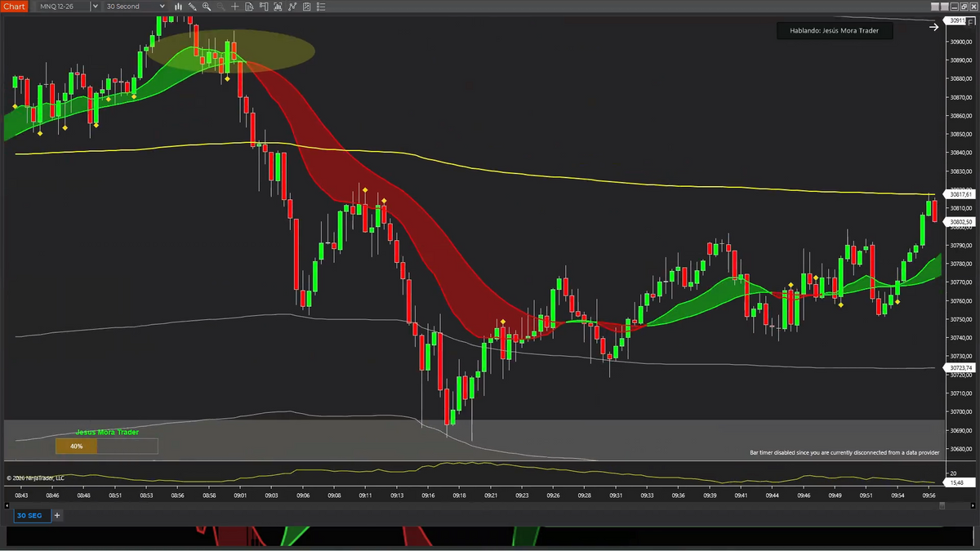Screen dimensions: 980x551
Task: Click the Bar timer disabled message
Action: [844, 452]
